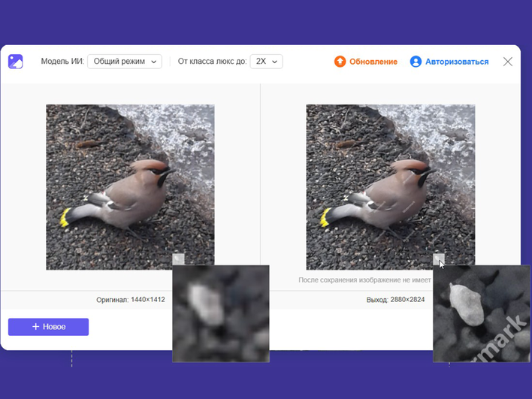Click the Оригинал: 1440×1412 label
The image size is (532, 399).
131,300
